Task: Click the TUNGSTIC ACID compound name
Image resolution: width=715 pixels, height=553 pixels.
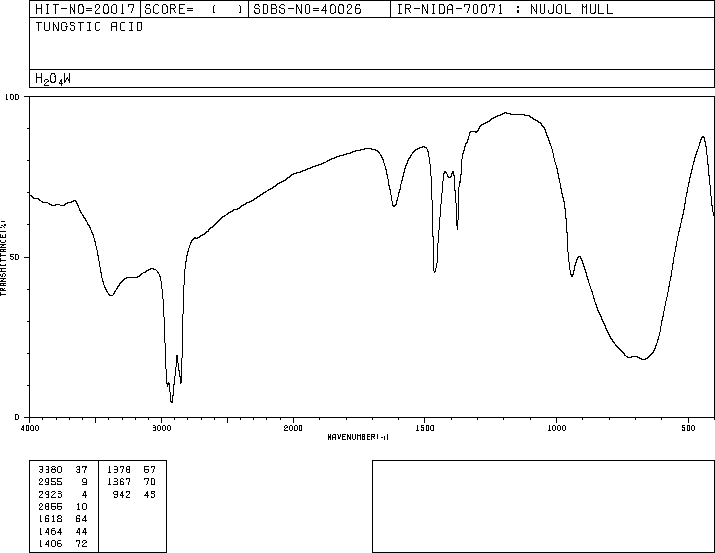Action: pos(89,27)
